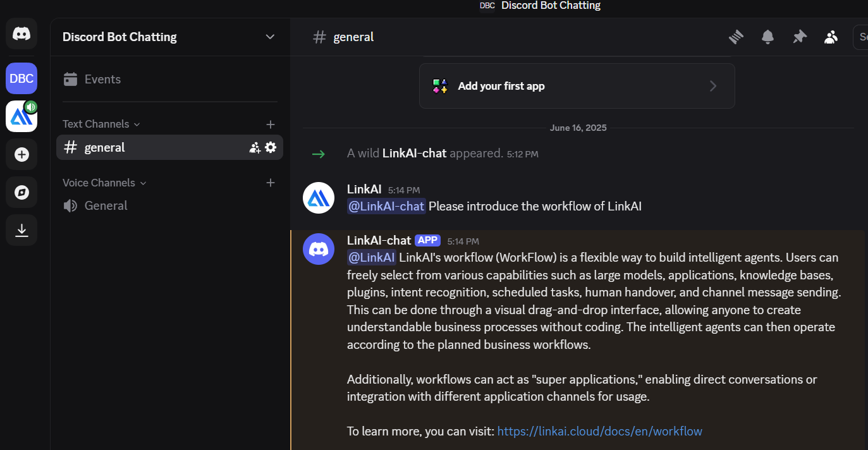Toggle the member list icon
Image resolution: width=868 pixels, height=450 pixels.
point(831,37)
